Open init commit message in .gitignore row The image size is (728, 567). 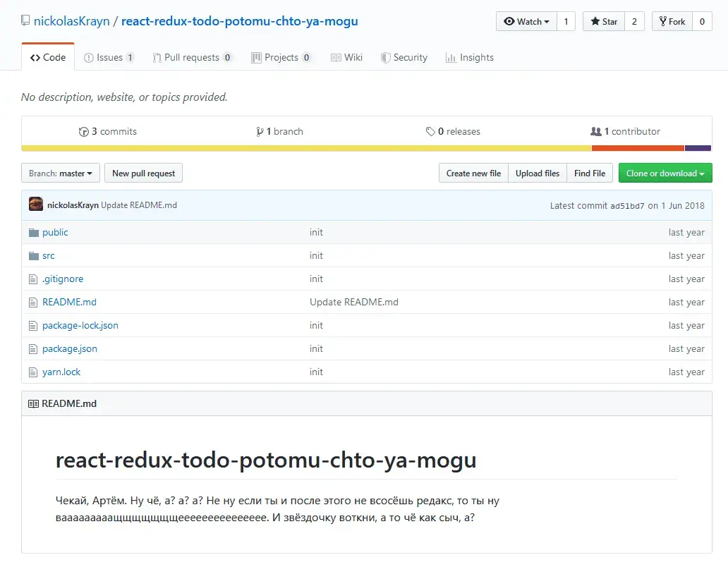[316, 279]
